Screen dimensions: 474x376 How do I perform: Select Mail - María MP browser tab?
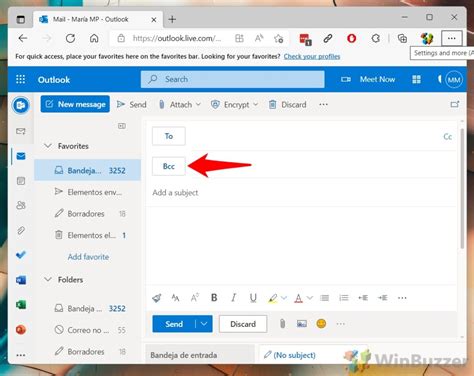98,19
